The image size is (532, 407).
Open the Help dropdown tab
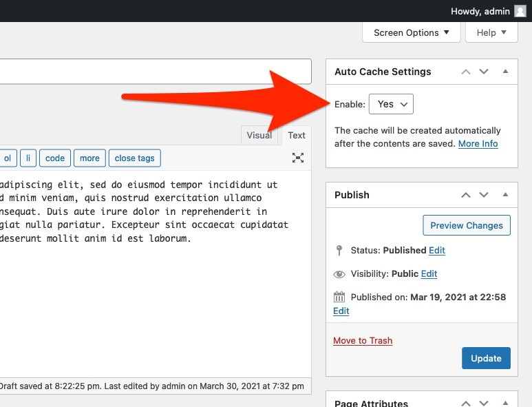click(x=491, y=32)
